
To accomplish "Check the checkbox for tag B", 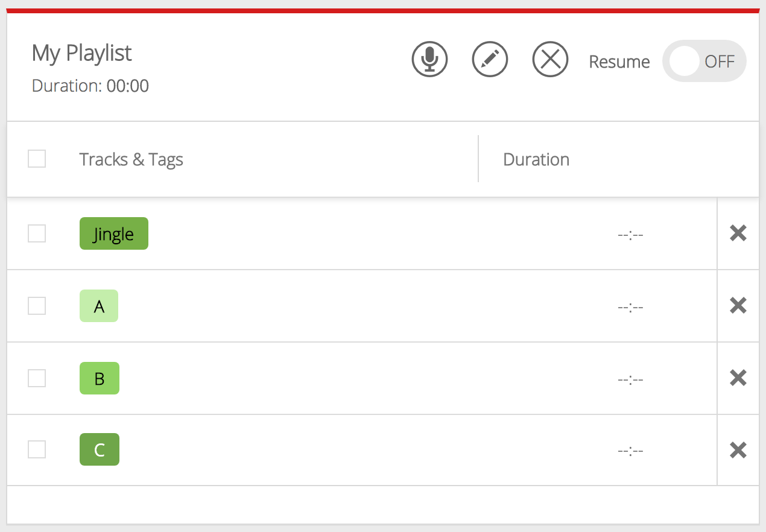I will (x=37, y=378).
